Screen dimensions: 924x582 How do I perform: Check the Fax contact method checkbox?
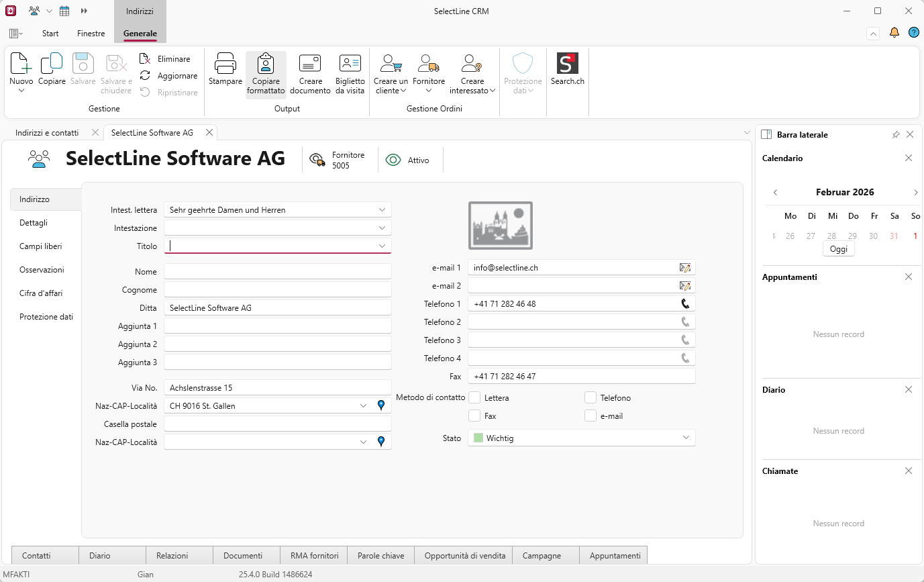tap(474, 416)
